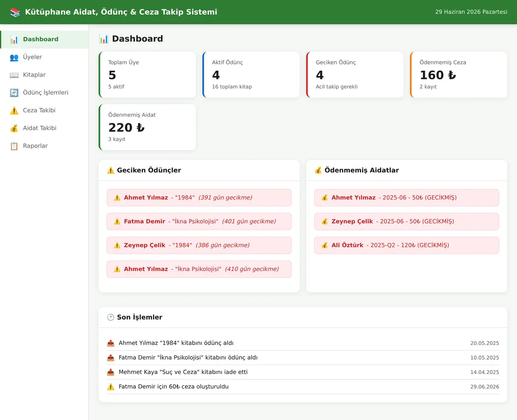Viewport: 517px width, 420px height.
Task: Click outbox icon beside Ahmet Yılmaz borrow entry
Action: [x=111, y=343]
